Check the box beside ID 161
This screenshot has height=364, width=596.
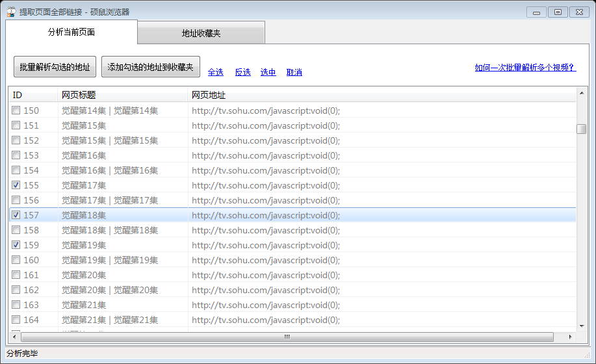point(16,275)
